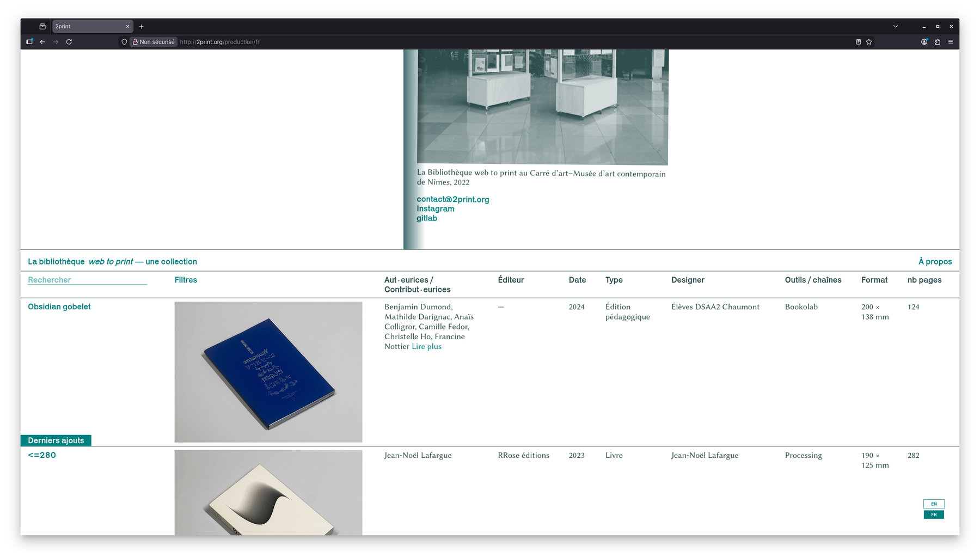
Task: Switch language to EN
Action: (934, 504)
